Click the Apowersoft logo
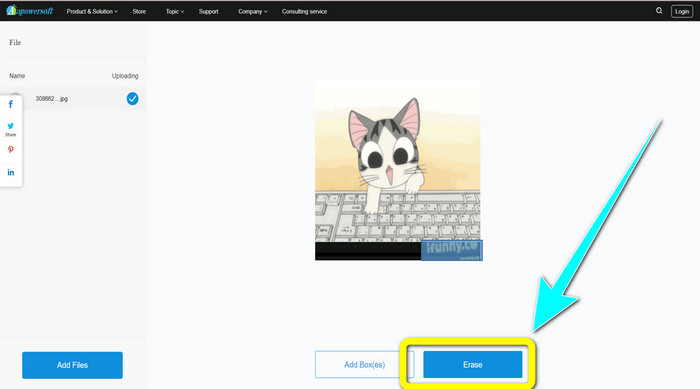 point(30,11)
